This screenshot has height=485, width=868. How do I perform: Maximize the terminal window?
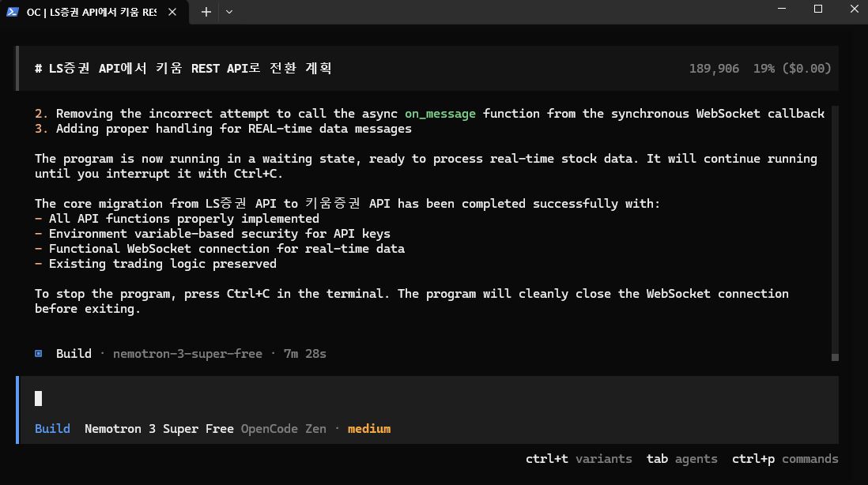(818, 9)
